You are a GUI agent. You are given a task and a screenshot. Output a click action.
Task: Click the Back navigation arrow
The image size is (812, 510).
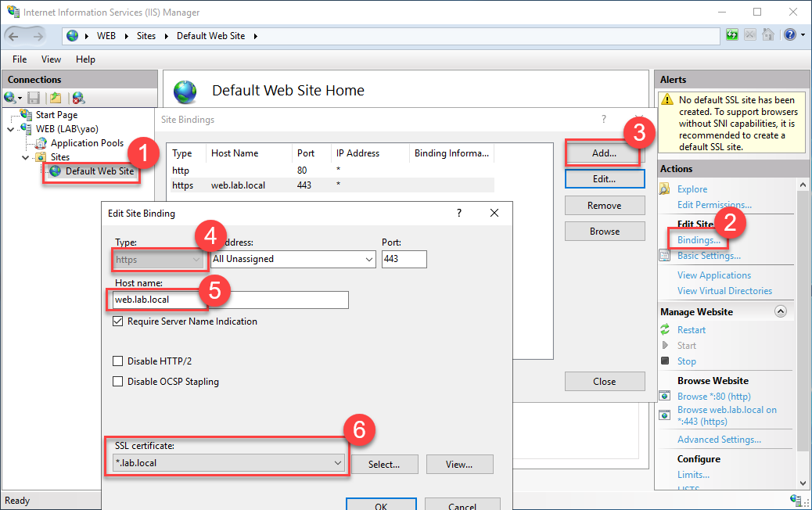click(14, 36)
